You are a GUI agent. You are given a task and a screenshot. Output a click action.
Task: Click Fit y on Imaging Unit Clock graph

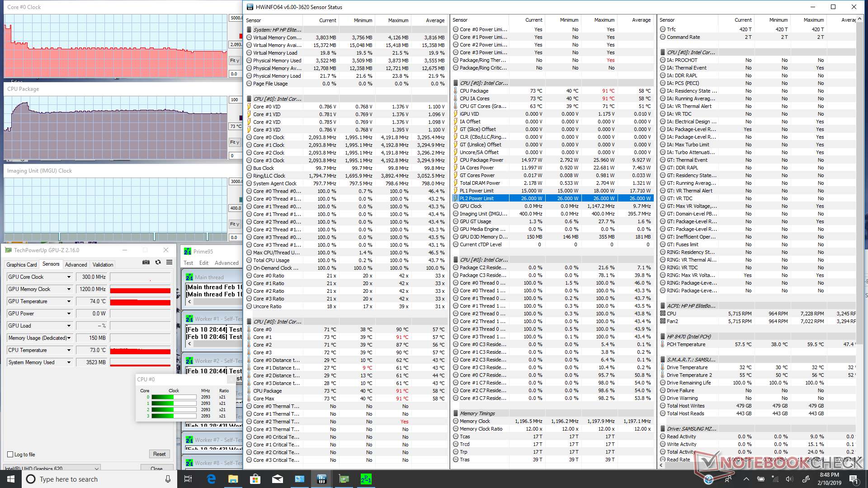coord(235,224)
